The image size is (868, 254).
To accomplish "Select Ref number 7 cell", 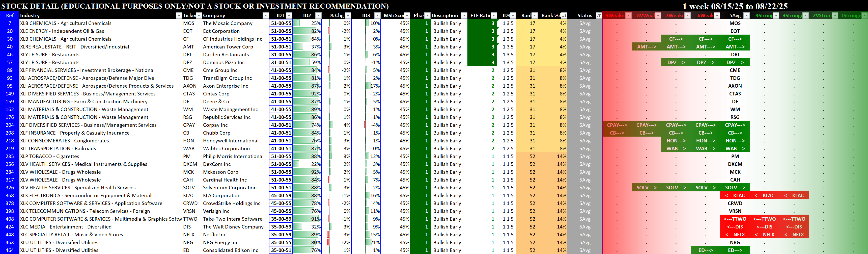I will click(10, 23).
